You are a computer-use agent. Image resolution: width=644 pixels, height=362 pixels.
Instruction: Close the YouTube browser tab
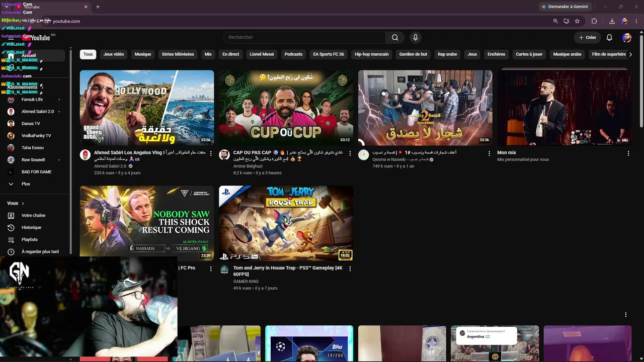(86, 7)
